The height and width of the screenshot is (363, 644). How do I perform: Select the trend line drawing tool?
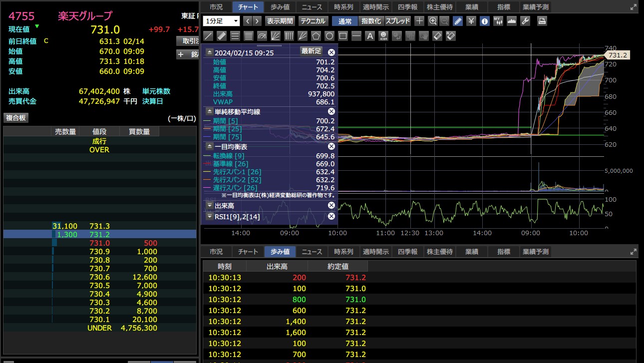pyautogui.click(x=209, y=36)
